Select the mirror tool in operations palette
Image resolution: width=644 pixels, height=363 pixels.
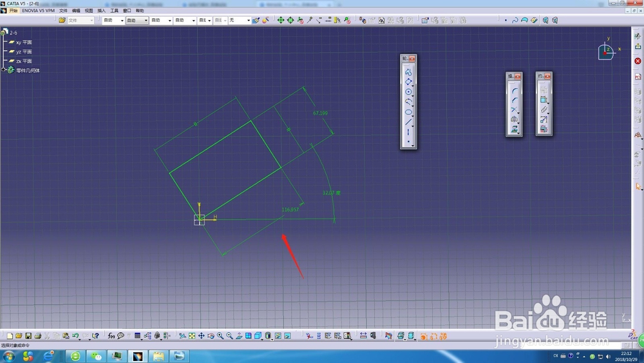click(514, 119)
